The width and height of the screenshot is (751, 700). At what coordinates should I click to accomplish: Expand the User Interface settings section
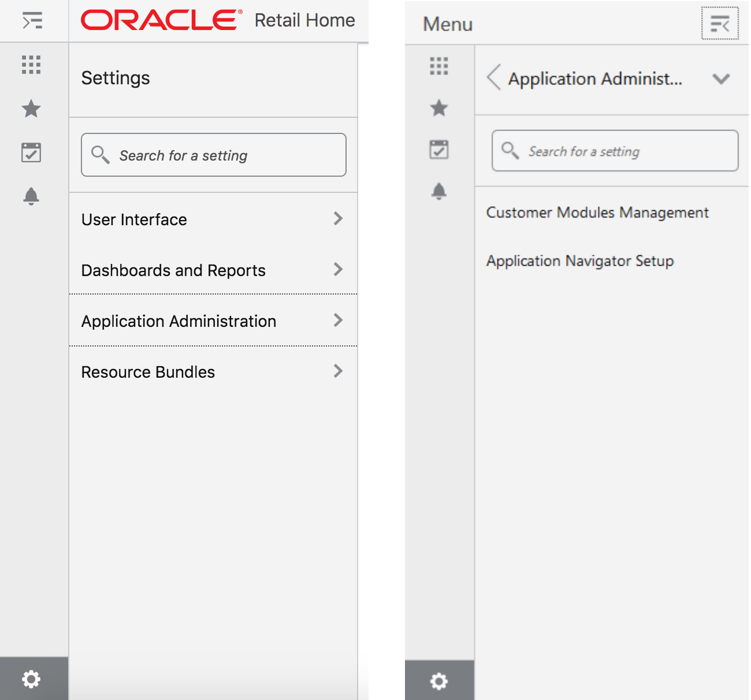pyautogui.click(x=213, y=219)
